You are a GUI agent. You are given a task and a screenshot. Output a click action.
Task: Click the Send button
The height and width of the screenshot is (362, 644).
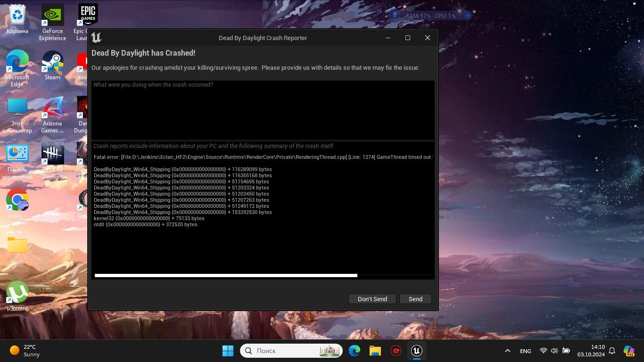415,299
